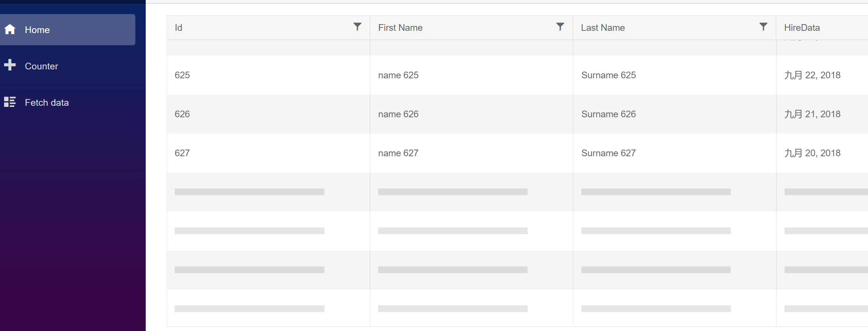Select the cell "Surname 625"
This screenshot has width=868, height=331.
608,75
